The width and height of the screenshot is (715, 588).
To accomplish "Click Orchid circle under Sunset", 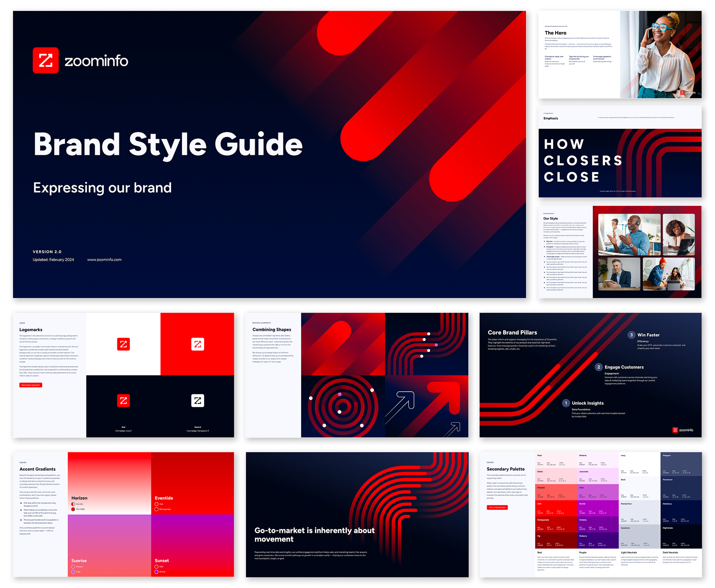I will point(157,572).
